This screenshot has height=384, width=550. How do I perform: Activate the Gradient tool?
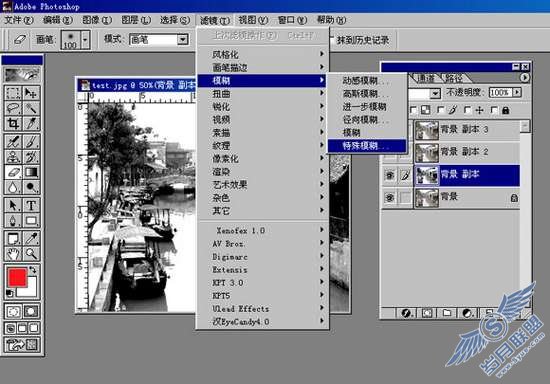(x=31, y=172)
